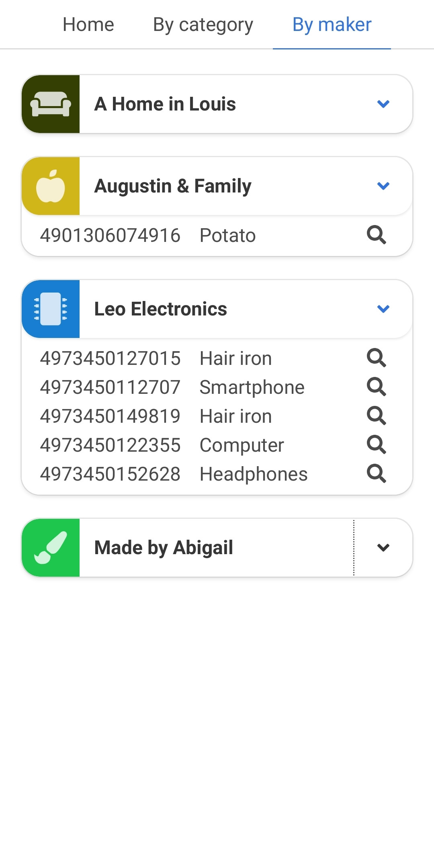Click the sofa icon for A Home in Louis
This screenshot has height=868, width=434.
[51, 104]
